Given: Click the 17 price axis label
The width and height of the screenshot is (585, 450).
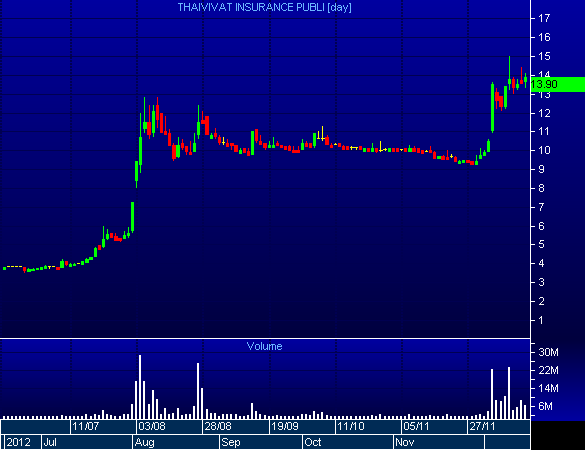Looking at the screenshot, I should point(544,18).
